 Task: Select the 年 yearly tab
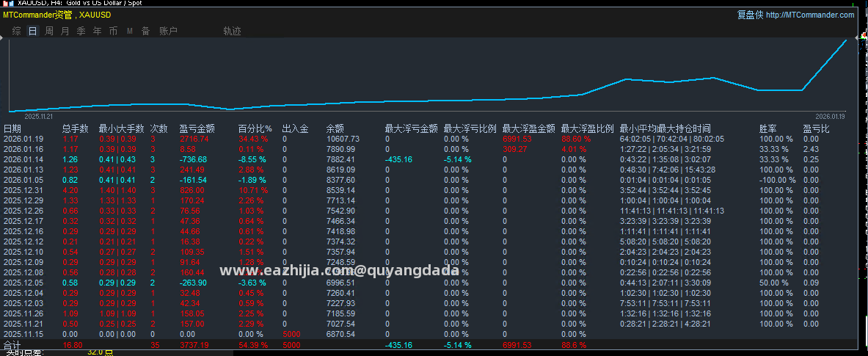98,32
